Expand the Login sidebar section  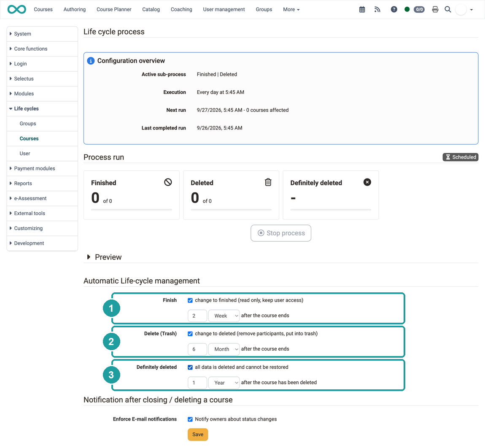[x=42, y=64]
